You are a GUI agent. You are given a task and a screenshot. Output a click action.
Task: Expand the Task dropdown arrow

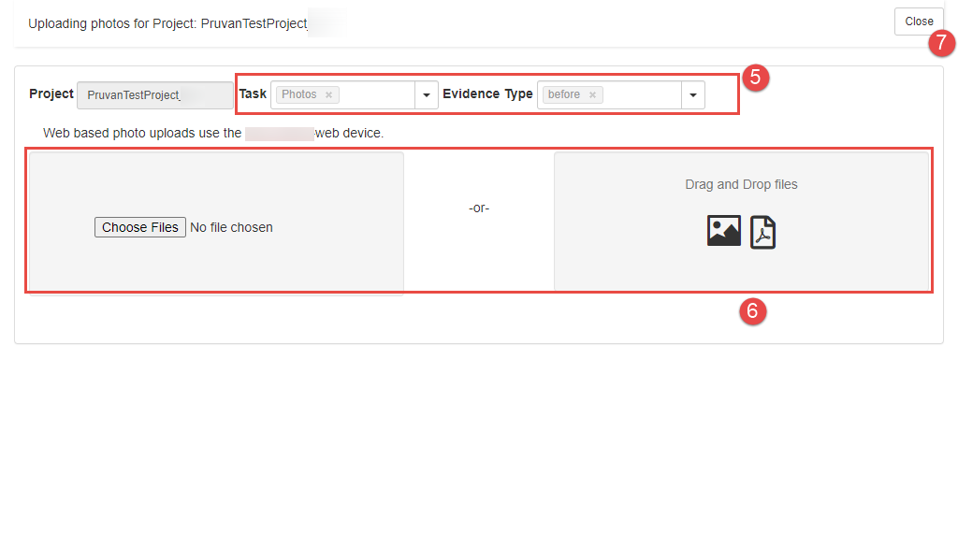click(x=427, y=95)
